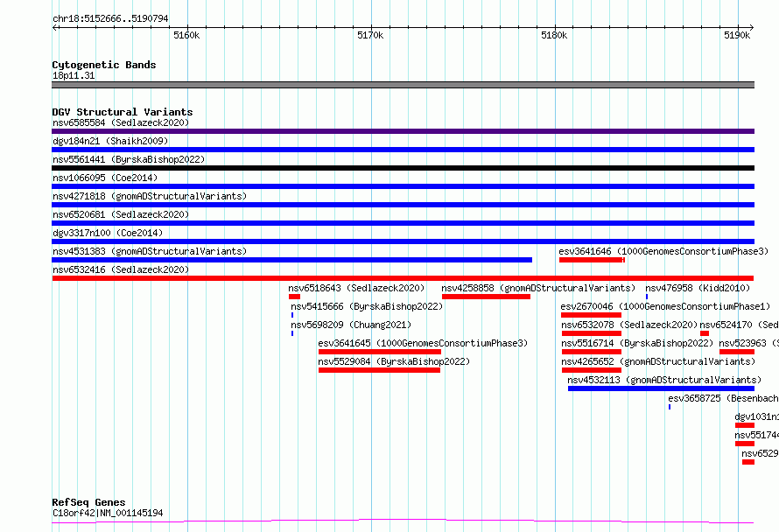This screenshot has height=532, width=779.
Task: Open nsv5415666 (ByrskaBishop2022) variant label
Action: coord(367,306)
